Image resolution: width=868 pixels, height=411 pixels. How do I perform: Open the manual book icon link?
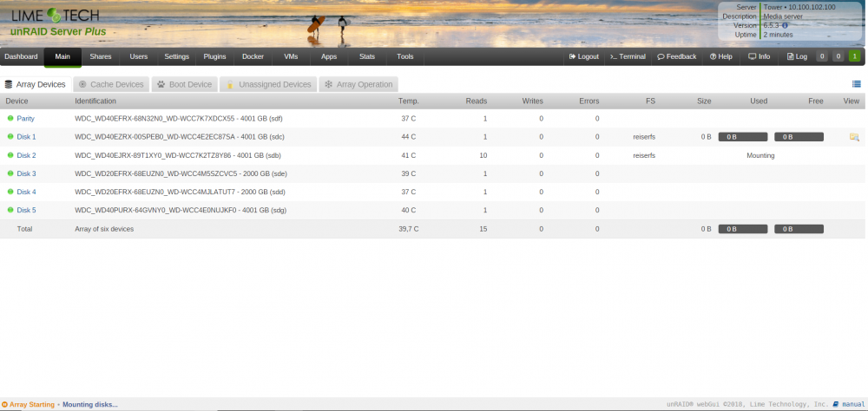(836, 404)
